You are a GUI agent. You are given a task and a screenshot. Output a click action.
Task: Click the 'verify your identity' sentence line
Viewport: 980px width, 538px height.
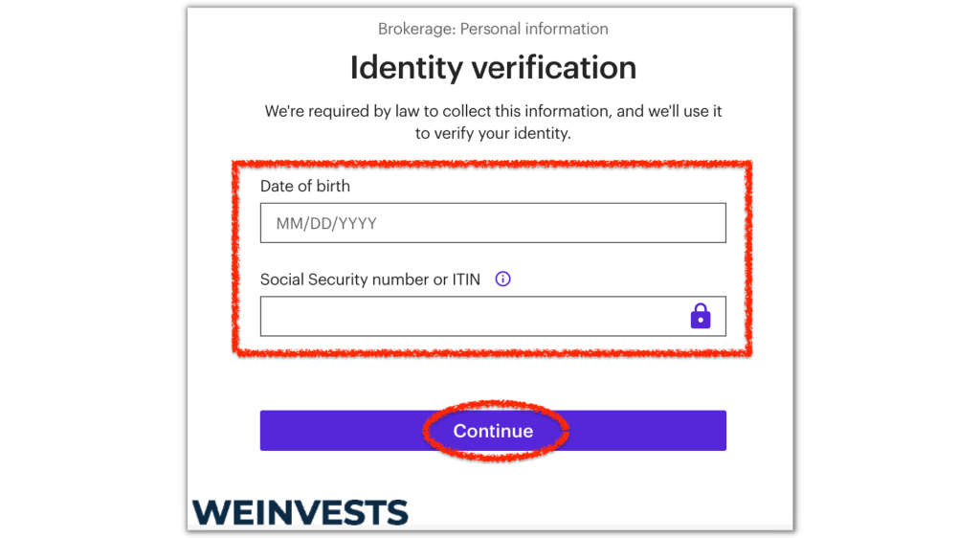point(493,133)
